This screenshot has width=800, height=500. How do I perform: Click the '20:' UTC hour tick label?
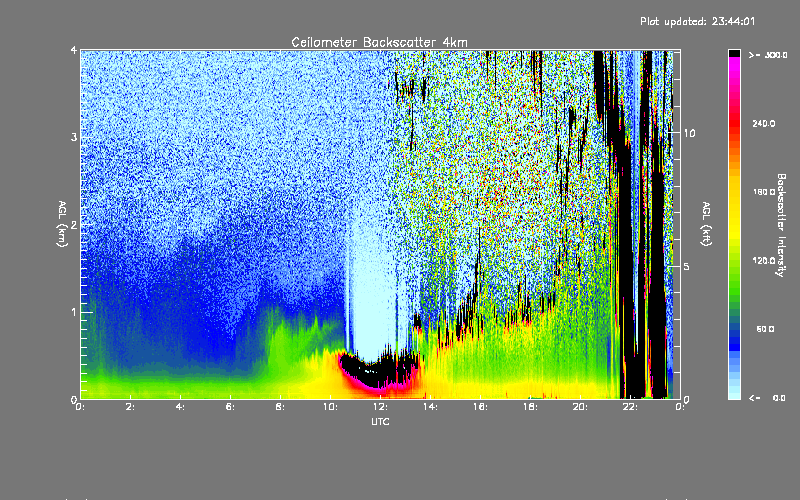tap(581, 407)
